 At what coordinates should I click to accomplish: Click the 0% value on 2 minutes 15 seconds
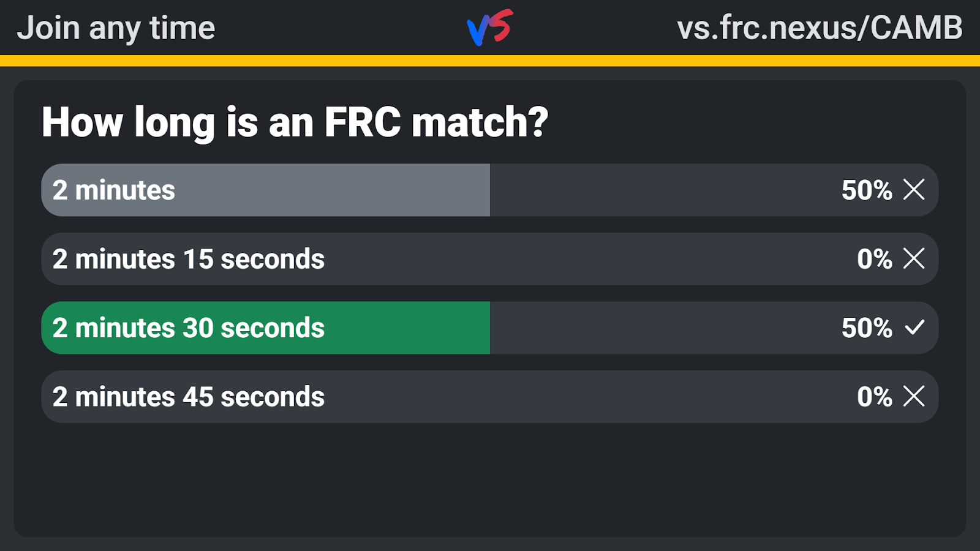[875, 259]
